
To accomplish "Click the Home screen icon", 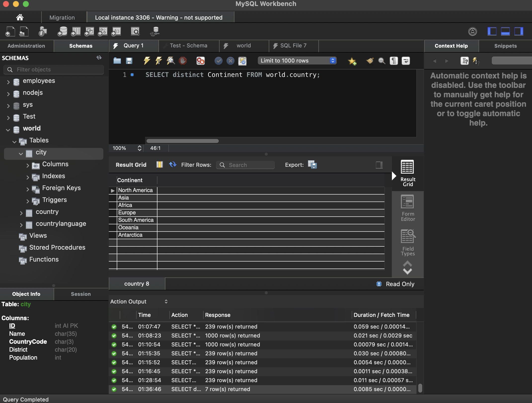I will pos(20,17).
